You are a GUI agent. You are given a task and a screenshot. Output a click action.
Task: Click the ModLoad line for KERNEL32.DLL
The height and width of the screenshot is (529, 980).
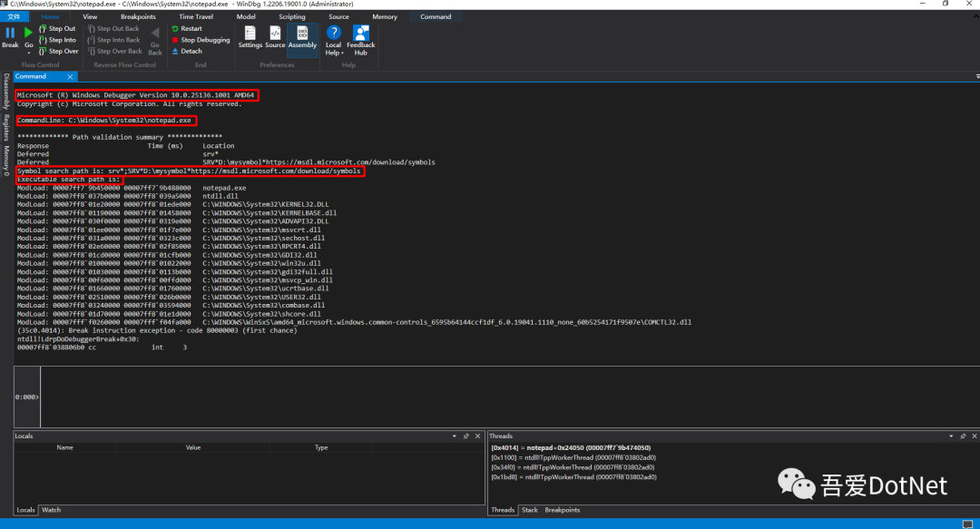click(x=173, y=204)
